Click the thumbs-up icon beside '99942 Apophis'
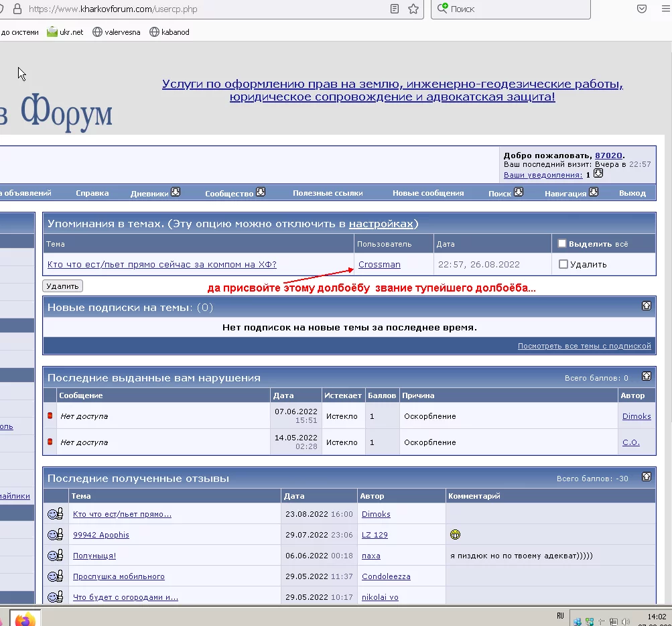Image resolution: width=672 pixels, height=626 pixels. 56,535
